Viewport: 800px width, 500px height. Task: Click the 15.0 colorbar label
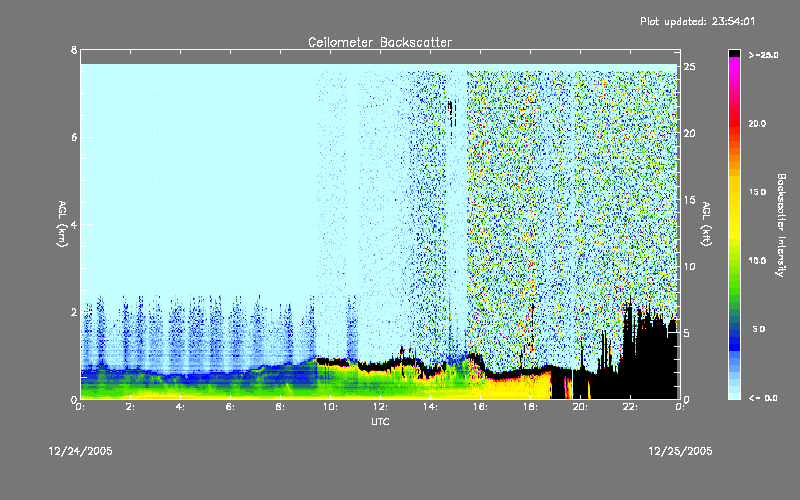click(757, 192)
